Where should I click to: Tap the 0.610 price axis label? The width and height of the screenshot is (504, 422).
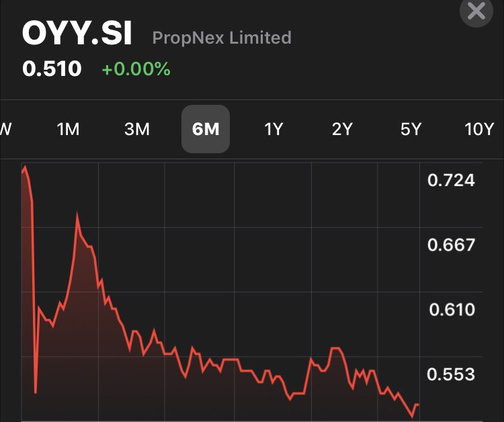pyautogui.click(x=451, y=310)
